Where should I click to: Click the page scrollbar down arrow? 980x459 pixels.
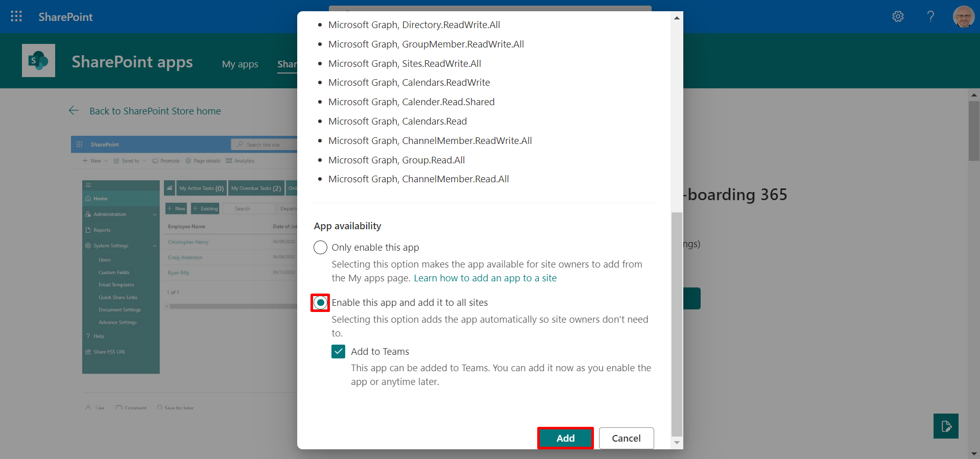coord(974,453)
